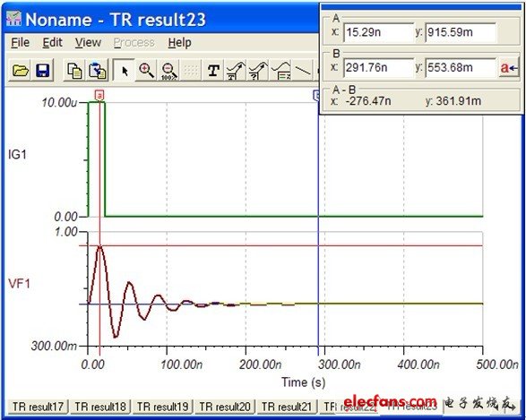Select the draw line tool
The width and height of the screenshot is (526, 420).
[x=303, y=71]
